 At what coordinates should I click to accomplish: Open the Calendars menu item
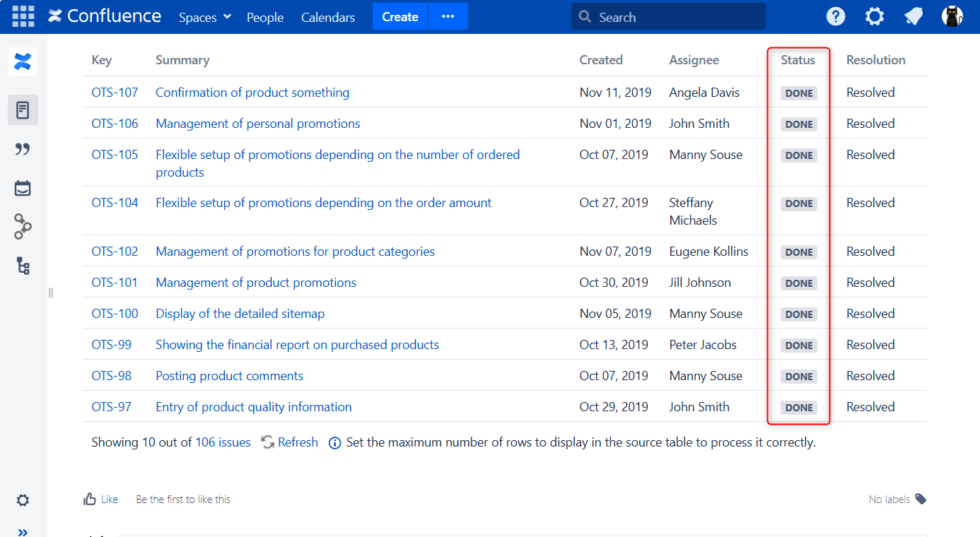(328, 17)
